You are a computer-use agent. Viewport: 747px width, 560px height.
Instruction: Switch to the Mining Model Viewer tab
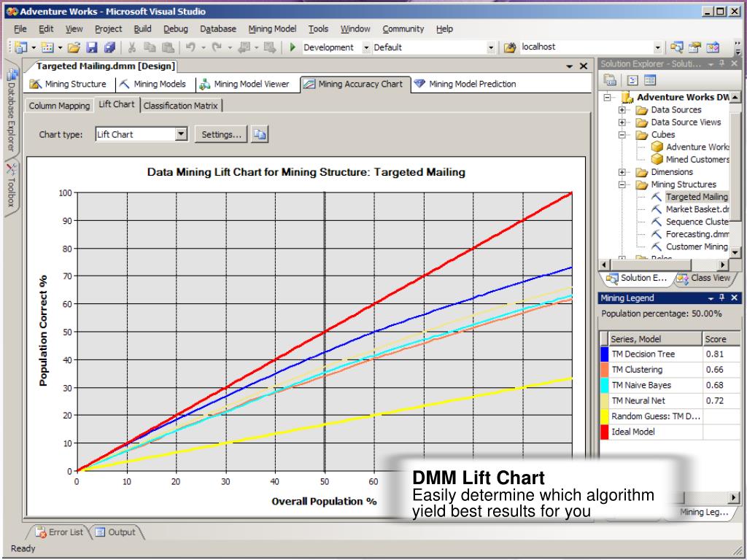(x=244, y=84)
